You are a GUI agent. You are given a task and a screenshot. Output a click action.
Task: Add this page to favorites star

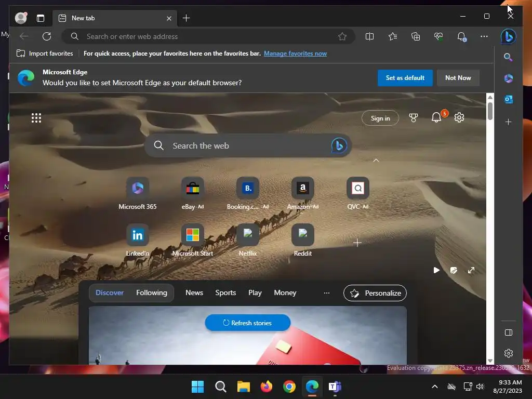tap(342, 36)
